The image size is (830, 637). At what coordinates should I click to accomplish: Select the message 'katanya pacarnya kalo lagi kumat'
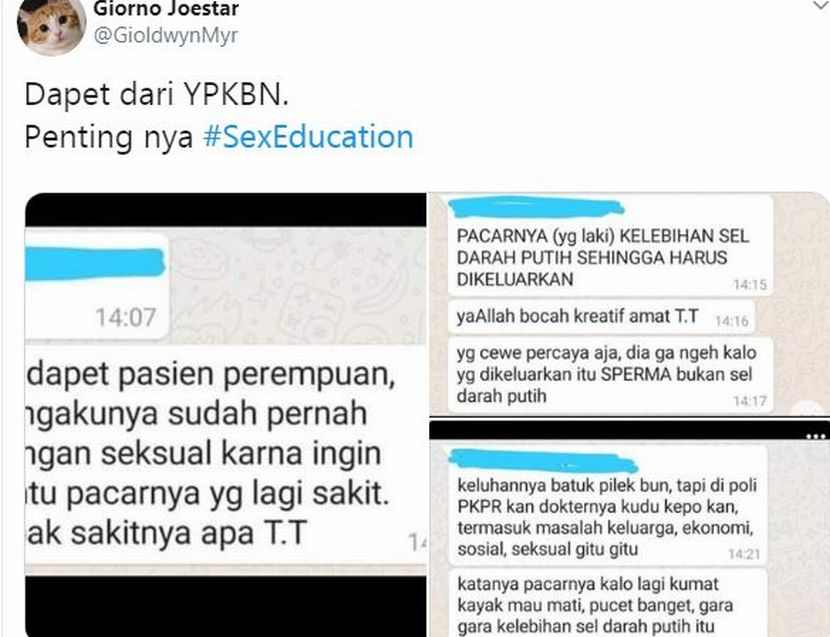click(607, 604)
